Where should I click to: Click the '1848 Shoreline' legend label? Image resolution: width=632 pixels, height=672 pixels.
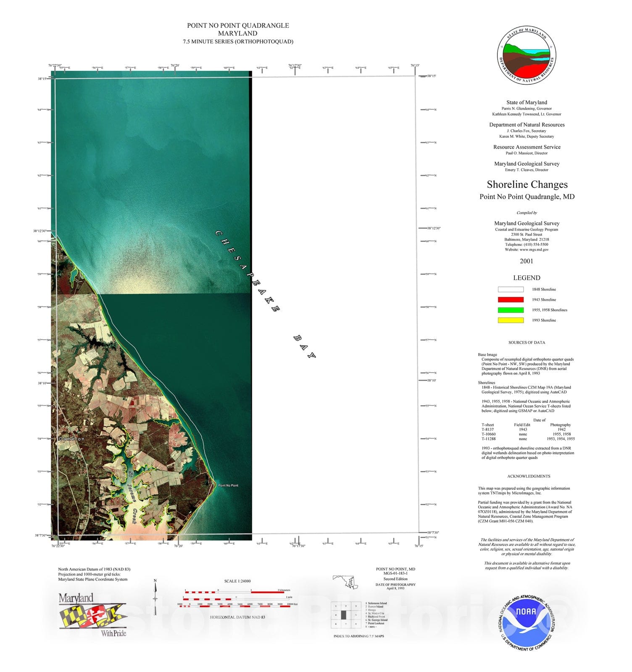point(544,289)
